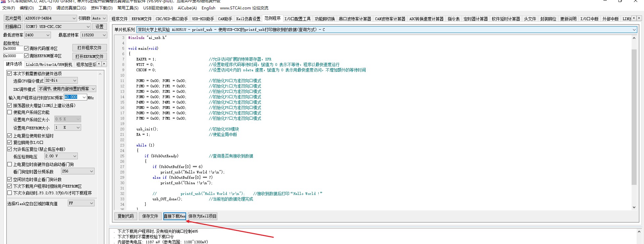
Task: Open IRC调节模式 dropdown
Action: click(67, 89)
